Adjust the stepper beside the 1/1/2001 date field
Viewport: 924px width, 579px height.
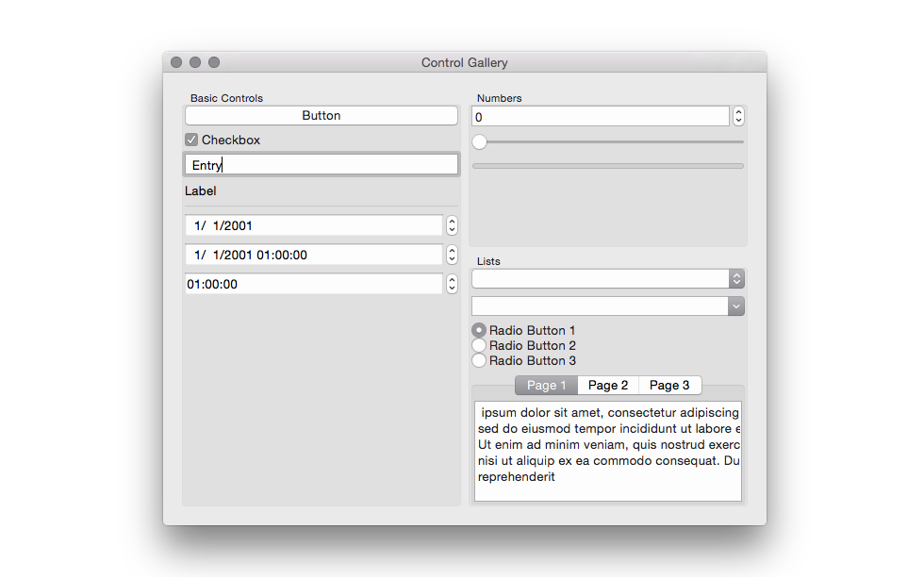pos(452,225)
